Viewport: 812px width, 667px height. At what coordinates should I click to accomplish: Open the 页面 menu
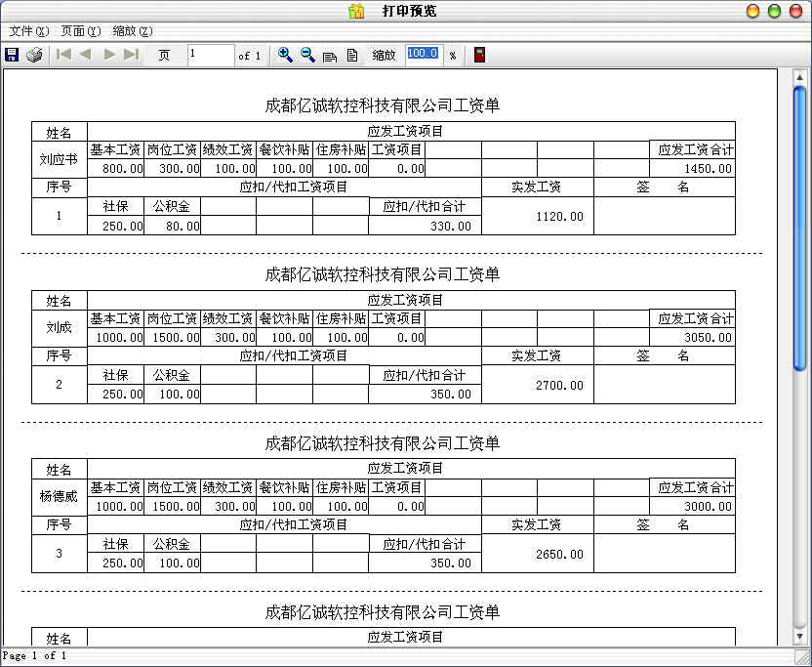coord(80,31)
